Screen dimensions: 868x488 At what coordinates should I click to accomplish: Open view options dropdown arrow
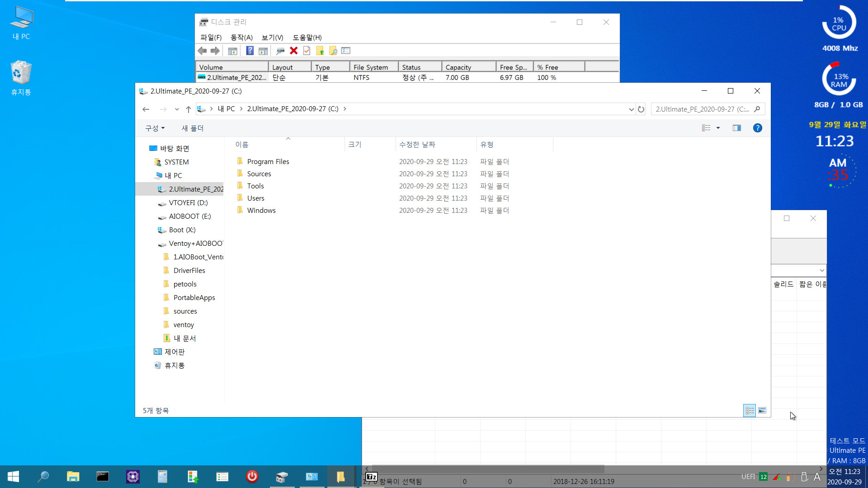[718, 128]
